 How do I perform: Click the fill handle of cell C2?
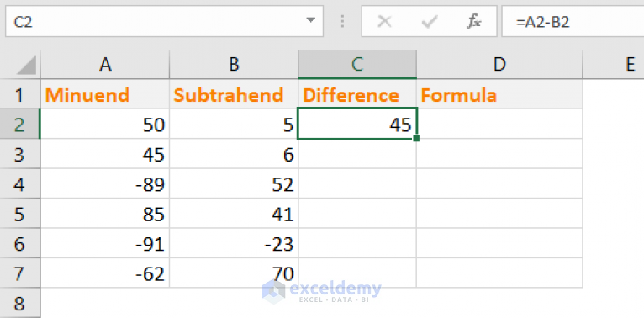pos(416,139)
